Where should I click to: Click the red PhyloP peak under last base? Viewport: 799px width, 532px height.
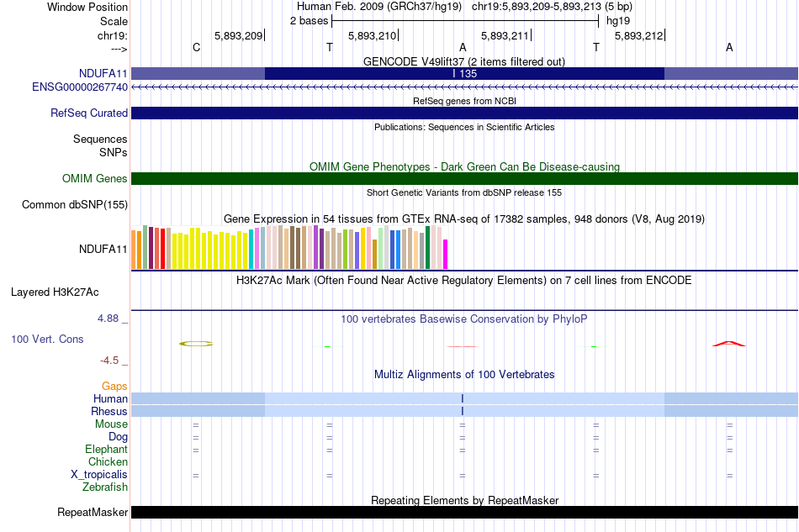[x=728, y=344]
